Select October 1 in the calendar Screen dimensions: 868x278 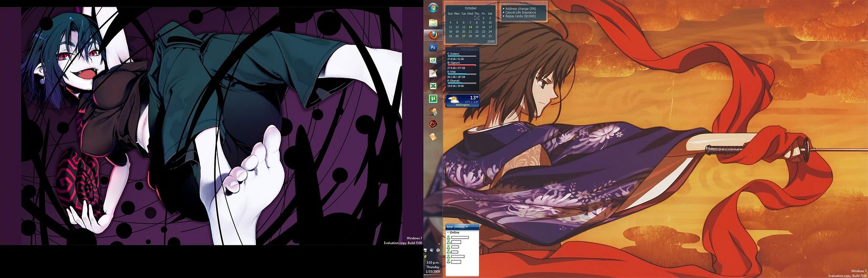click(477, 18)
